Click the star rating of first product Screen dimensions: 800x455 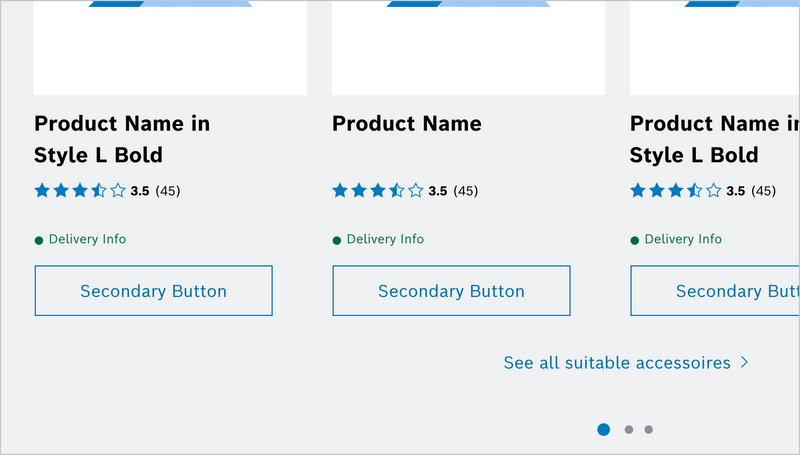point(80,190)
